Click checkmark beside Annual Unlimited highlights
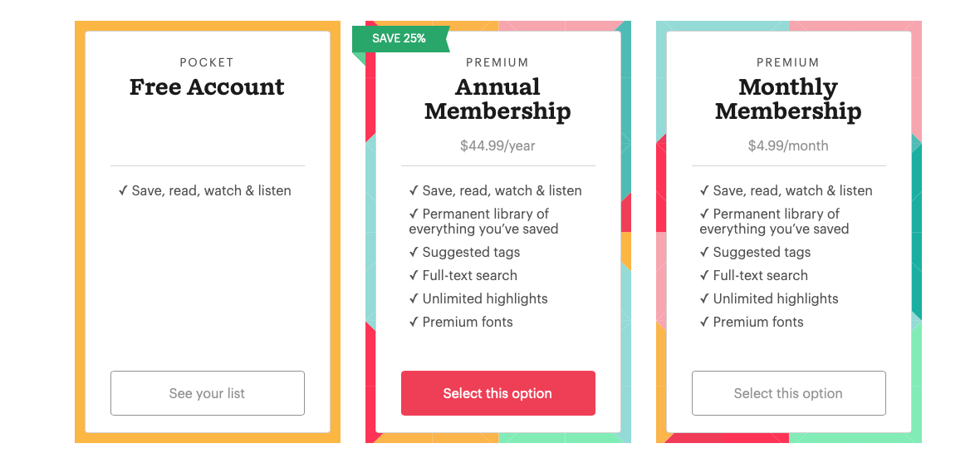The image size is (980, 468). coord(414,298)
